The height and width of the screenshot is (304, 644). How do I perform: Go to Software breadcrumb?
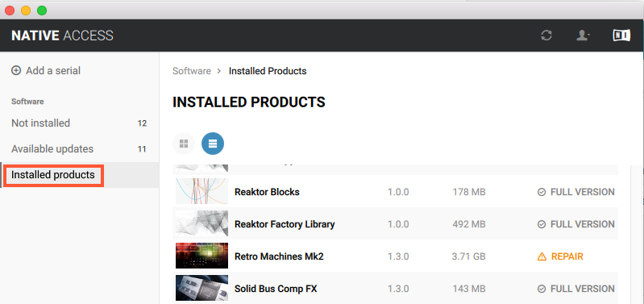pyautogui.click(x=191, y=71)
